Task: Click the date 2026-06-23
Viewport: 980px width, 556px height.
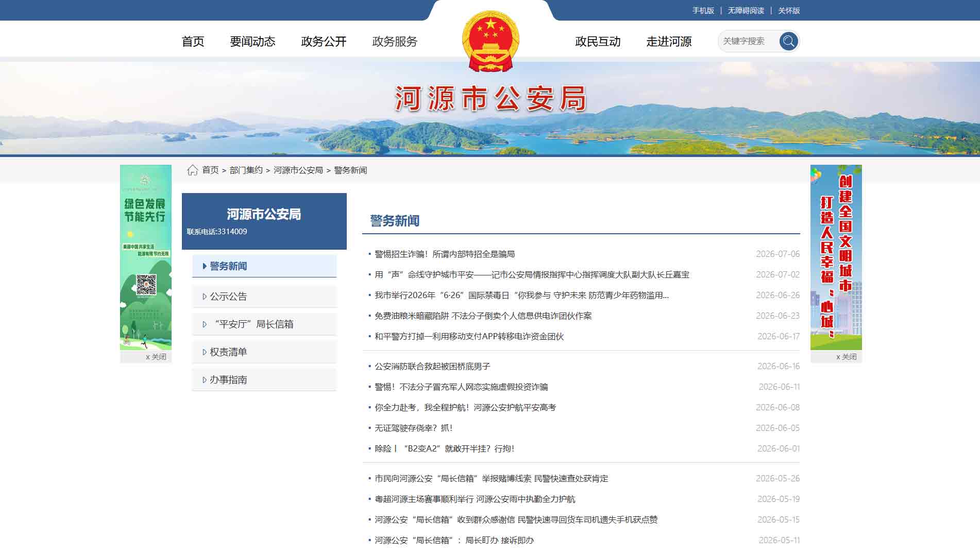Action: [778, 316]
